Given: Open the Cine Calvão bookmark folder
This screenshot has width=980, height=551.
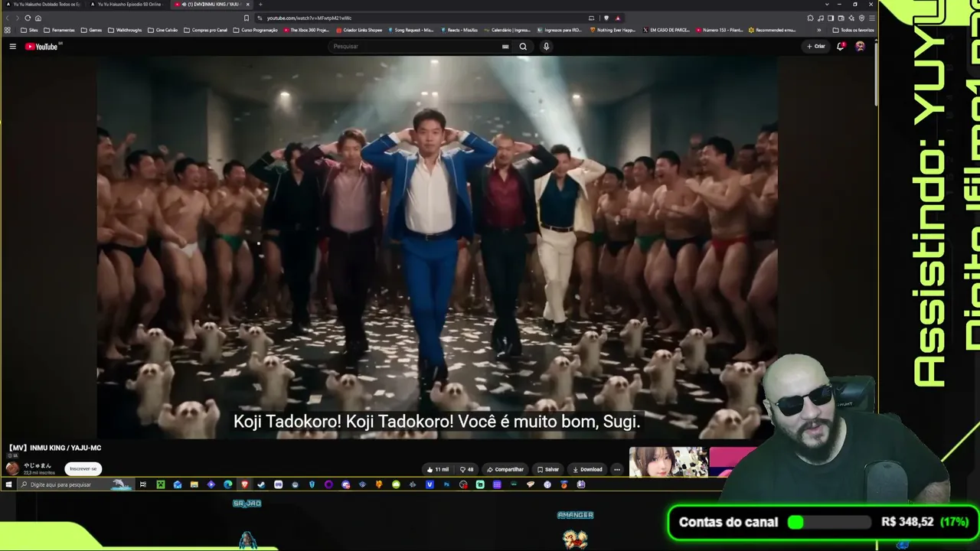Looking at the screenshot, I should [162, 30].
